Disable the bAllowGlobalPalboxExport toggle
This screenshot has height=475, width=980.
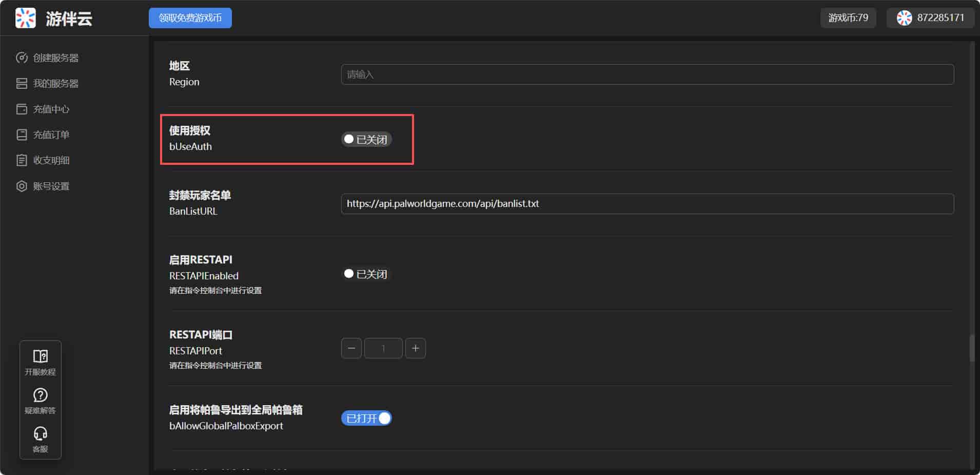(366, 418)
